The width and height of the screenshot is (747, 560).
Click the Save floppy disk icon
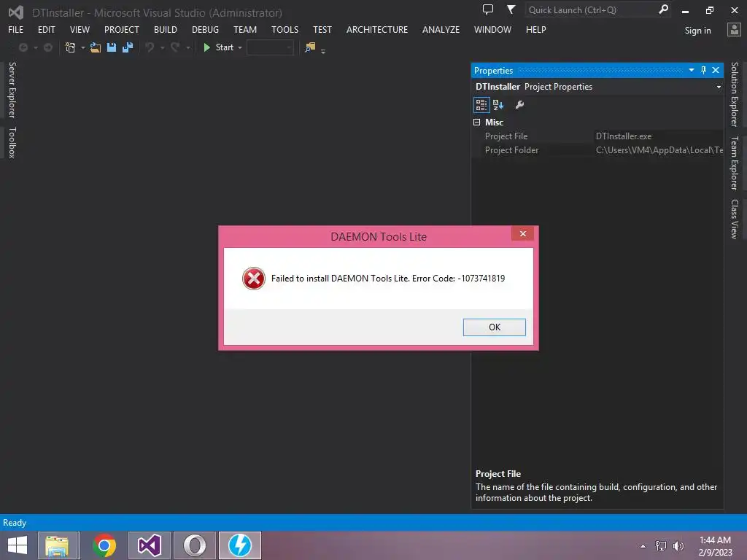[112, 47]
